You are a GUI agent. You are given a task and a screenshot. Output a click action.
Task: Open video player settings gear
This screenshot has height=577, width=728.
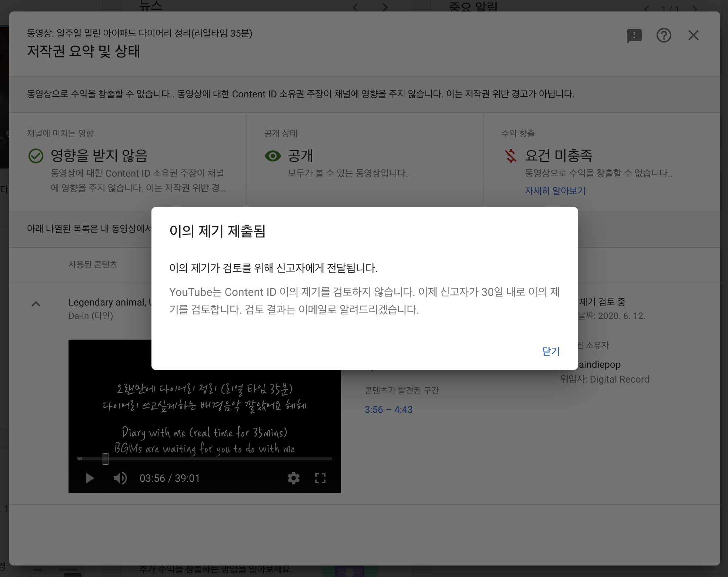coord(293,478)
